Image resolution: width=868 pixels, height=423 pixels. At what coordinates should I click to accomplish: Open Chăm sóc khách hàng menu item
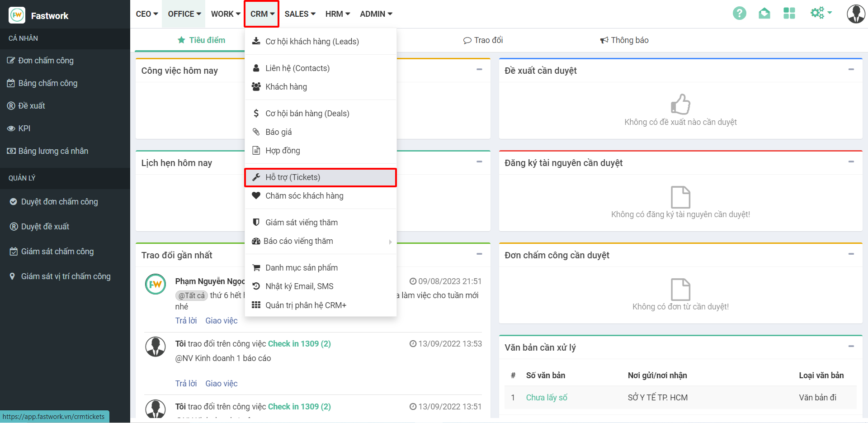pos(304,196)
